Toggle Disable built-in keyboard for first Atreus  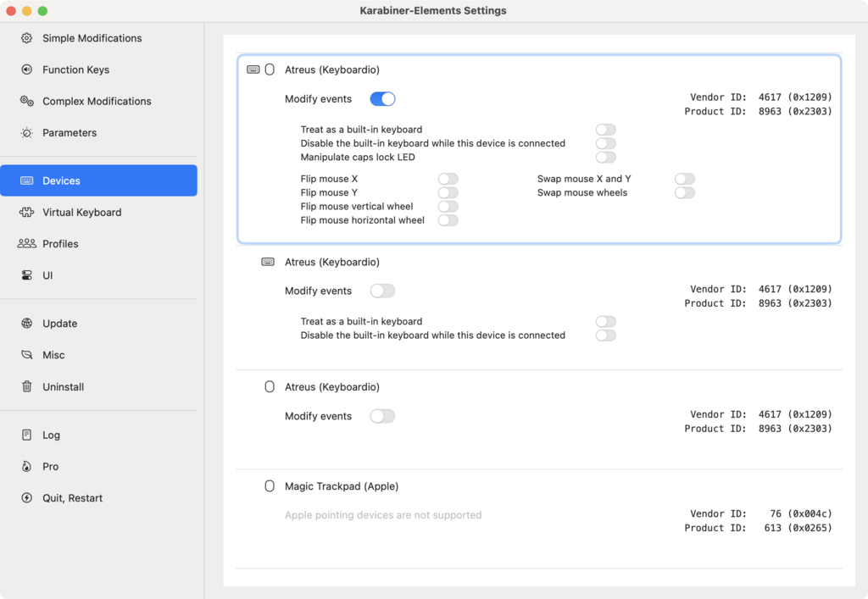(606, 143)
